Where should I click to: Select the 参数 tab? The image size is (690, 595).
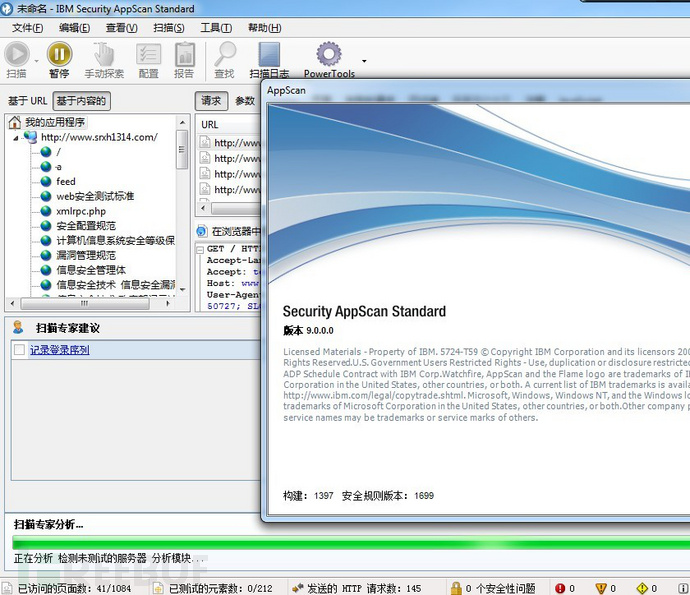click(x=245, y=101)
